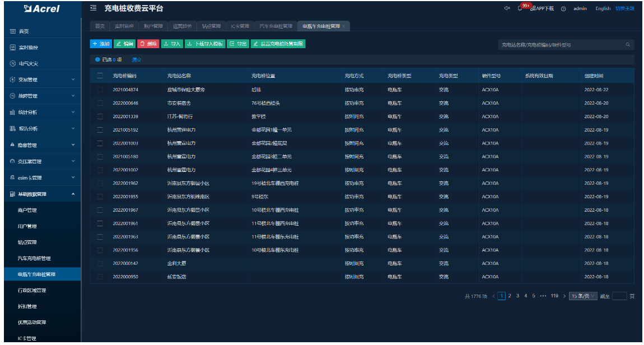Image resolution: width=644 pixels, height=345 pixels.
Task: Expand 统计分析 menu in sidebar
Action: tap(39, 112)
